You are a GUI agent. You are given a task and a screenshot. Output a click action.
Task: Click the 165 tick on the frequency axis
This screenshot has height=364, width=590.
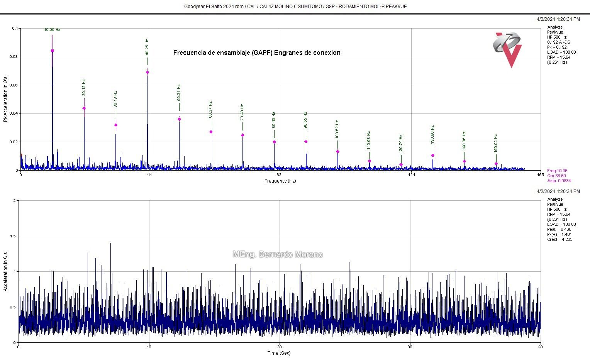[x=541, y=175]
